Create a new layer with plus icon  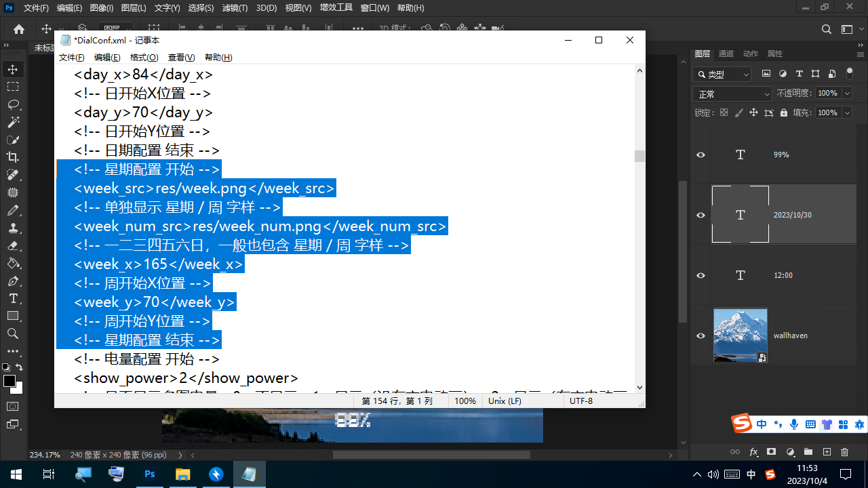pyautogui.click(x=827, y=452)
